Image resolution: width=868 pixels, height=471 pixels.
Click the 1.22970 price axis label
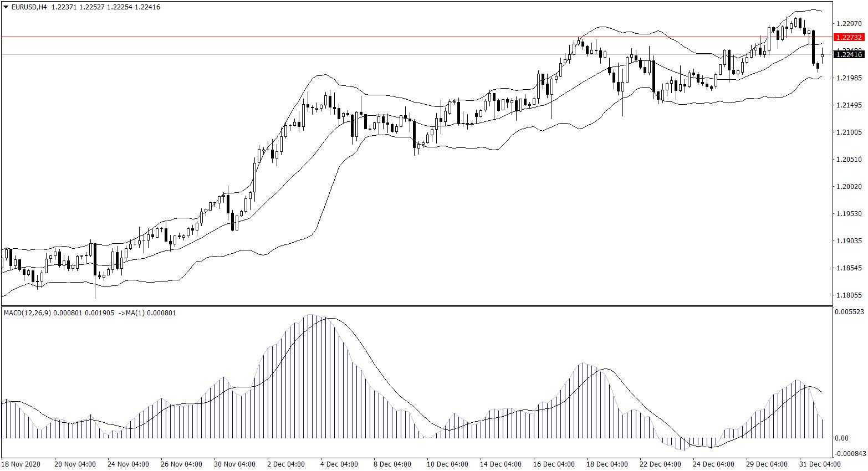click(x=849, y=23)
